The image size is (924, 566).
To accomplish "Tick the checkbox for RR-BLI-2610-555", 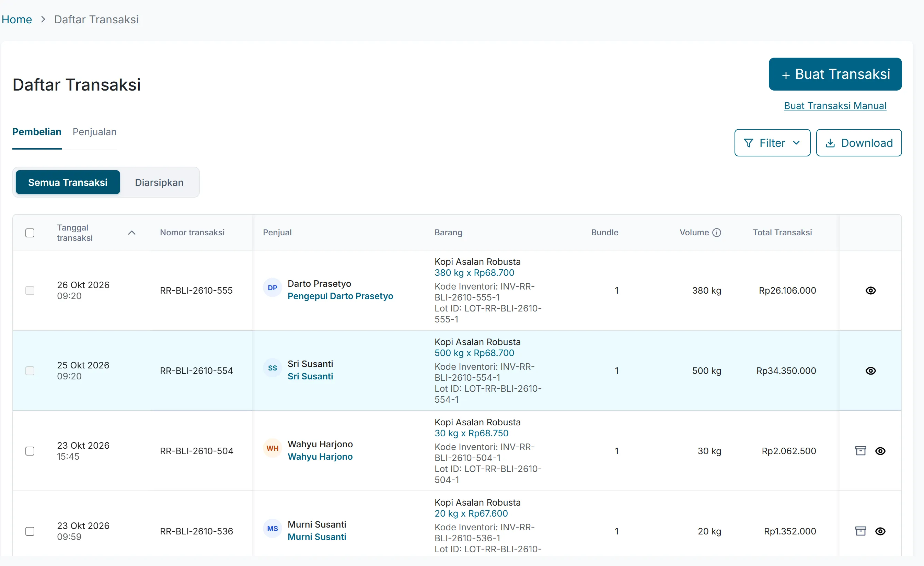I will tap(30, 291).
